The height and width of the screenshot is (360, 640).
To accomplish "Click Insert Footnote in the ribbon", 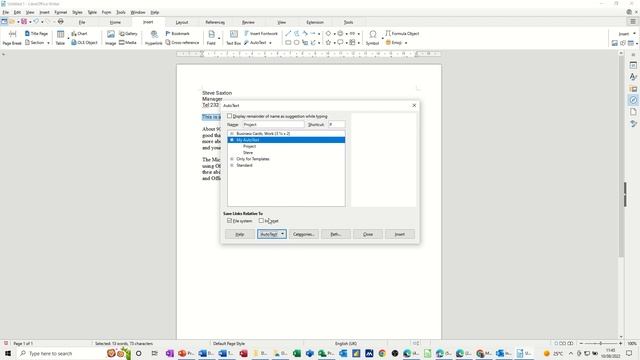I will (x=261, y=33).
